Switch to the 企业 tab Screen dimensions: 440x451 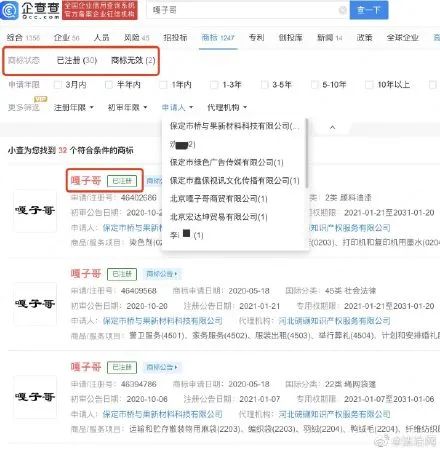[x=67, y=37]
